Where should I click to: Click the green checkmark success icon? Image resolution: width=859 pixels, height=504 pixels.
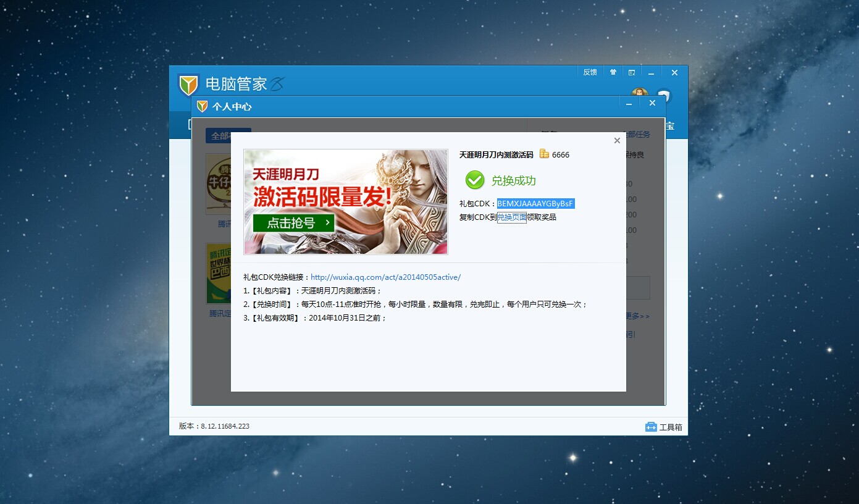pos(475,180)
